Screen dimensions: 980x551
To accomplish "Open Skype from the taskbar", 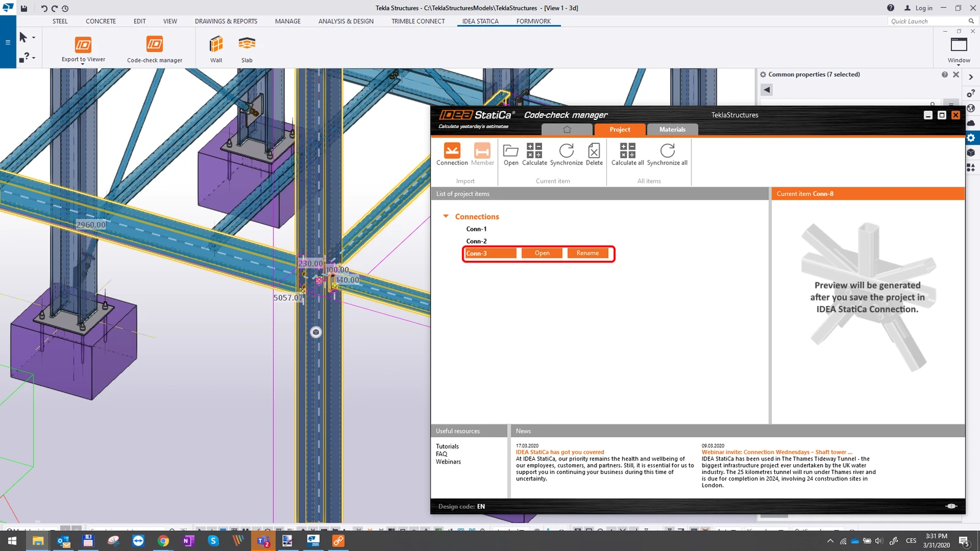I will [x=213, y=541].
